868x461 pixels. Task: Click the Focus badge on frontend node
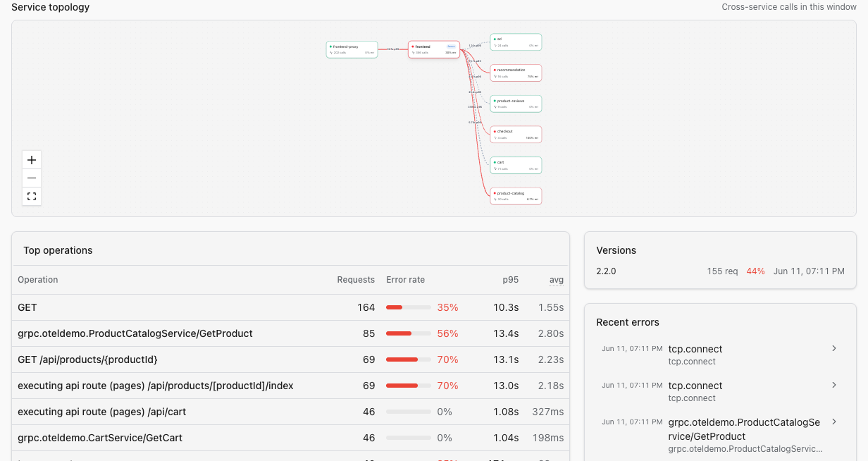coord(451,47)
